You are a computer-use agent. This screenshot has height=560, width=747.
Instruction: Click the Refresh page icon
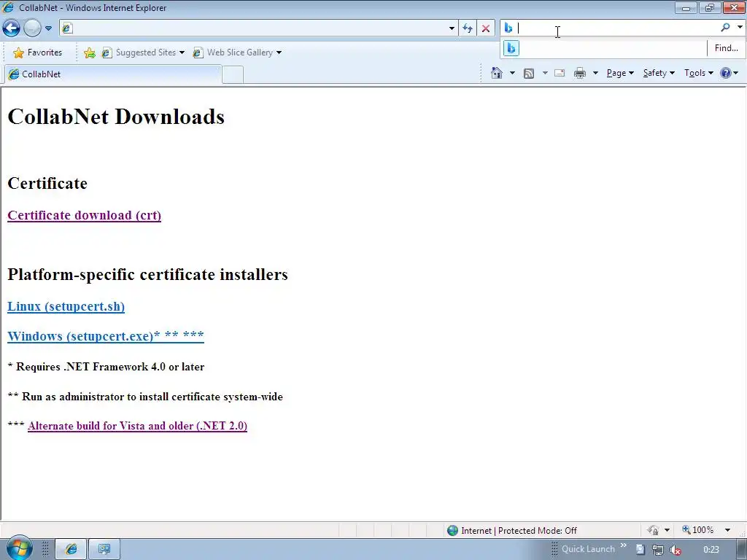[x=468, y=28]
